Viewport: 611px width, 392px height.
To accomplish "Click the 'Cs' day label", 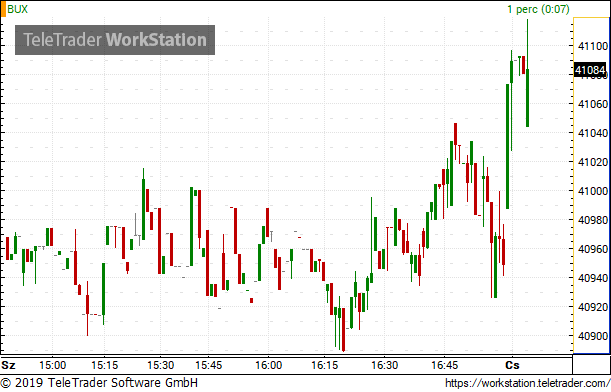I will (x=512, y=366).
